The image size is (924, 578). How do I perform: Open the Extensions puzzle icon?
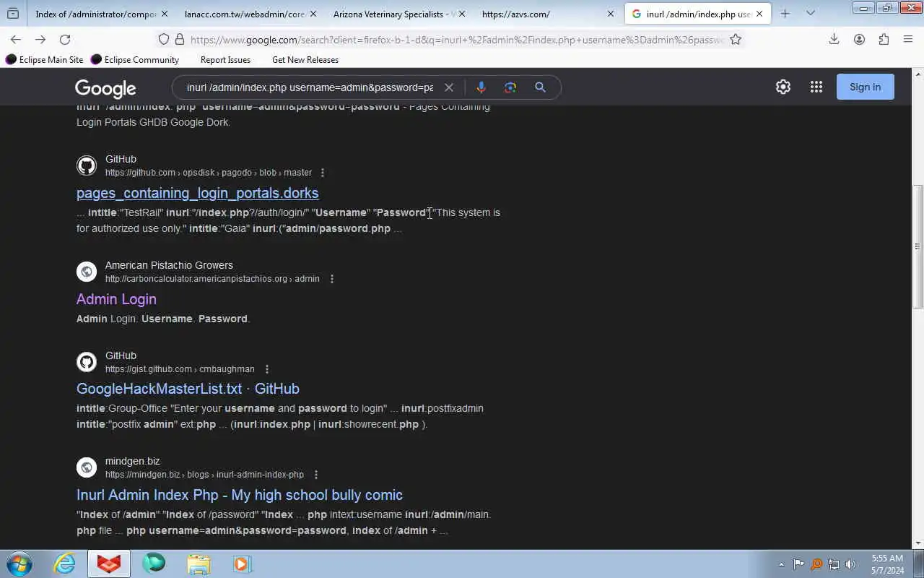click(884, 40)
